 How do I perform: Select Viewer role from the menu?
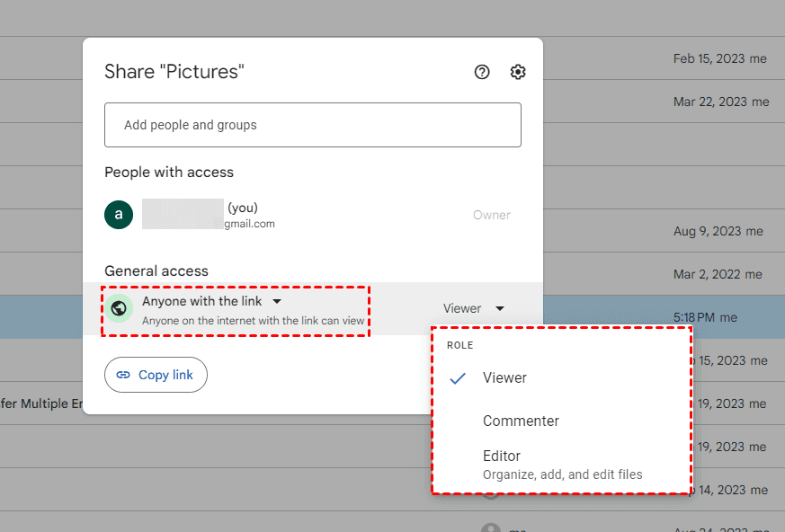coord(504,378)
